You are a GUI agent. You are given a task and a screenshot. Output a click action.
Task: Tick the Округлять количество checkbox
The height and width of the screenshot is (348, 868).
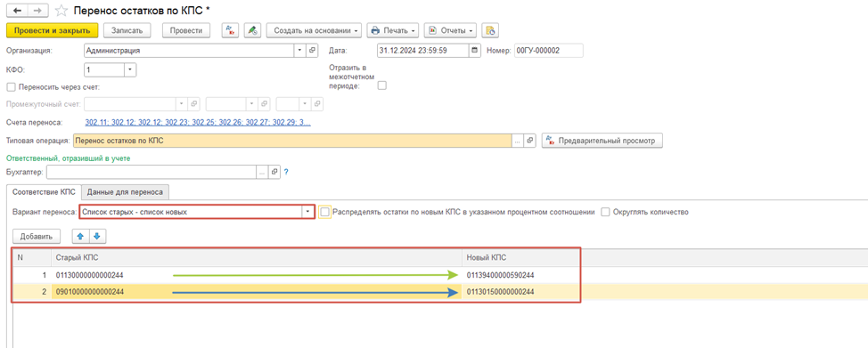pyautogui.click(x=606, y=212)
